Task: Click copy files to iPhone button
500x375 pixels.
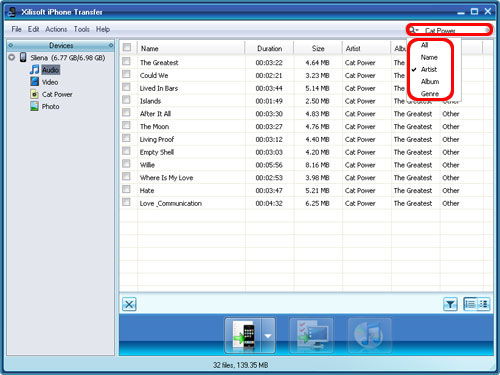Action: [x=244, y=335]
